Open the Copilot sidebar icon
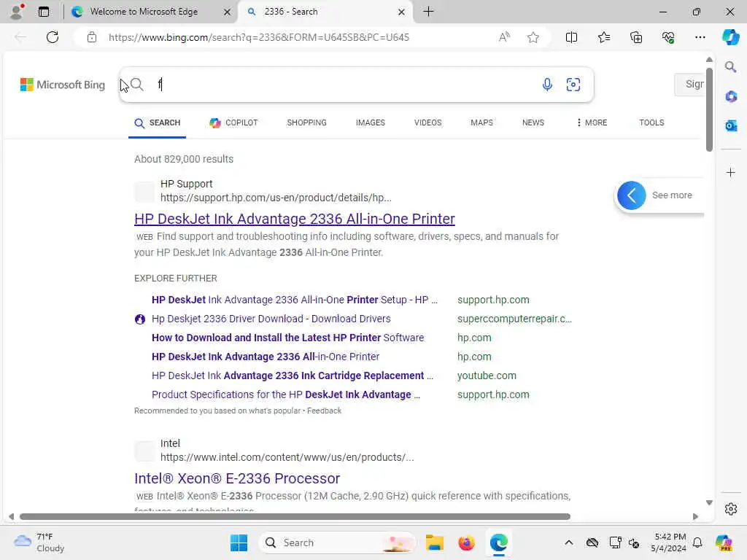Image resolution: width=747 pixels, height=560 pixels. tap(730, 37)
